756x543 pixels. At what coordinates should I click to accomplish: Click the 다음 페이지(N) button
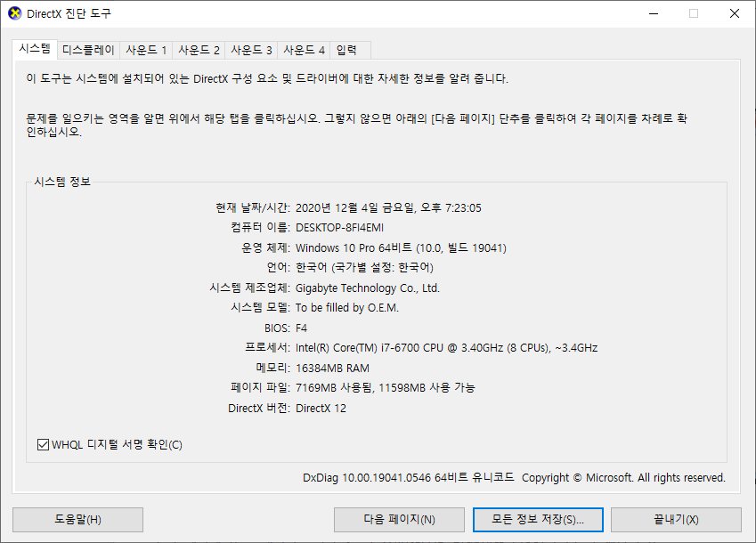[399, 519]
